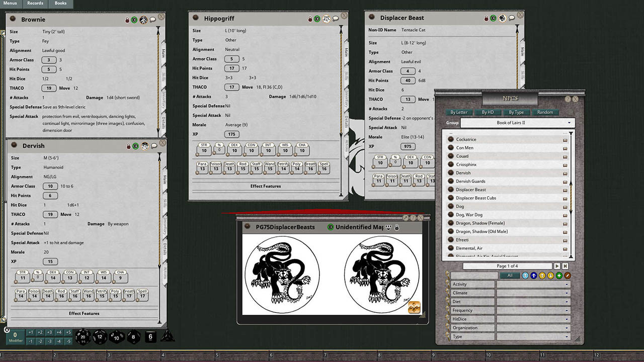Open the chat bubble icon on Dervish window
644x362 pixels.
tap(152, 146)
